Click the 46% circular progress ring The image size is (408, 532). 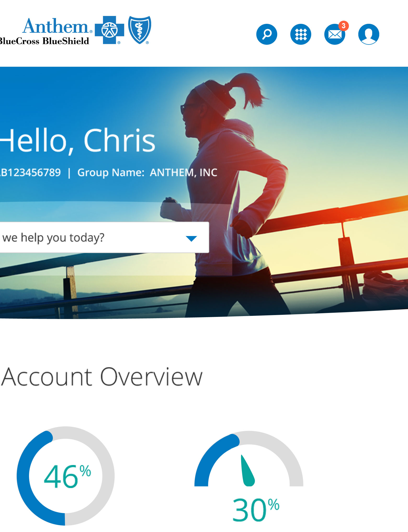pyautogui.click(x=65, y=476)
